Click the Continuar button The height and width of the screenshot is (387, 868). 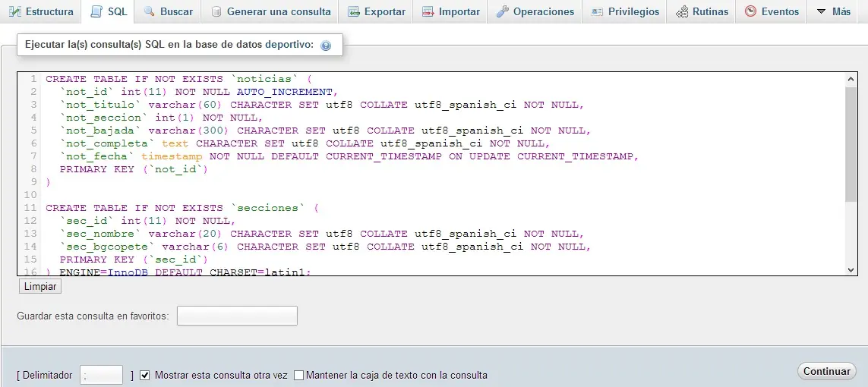point(826,371)
